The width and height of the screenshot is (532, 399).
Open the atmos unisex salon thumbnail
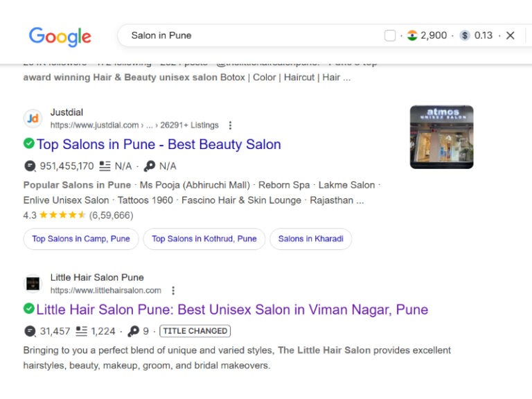(x=441, y=137)
